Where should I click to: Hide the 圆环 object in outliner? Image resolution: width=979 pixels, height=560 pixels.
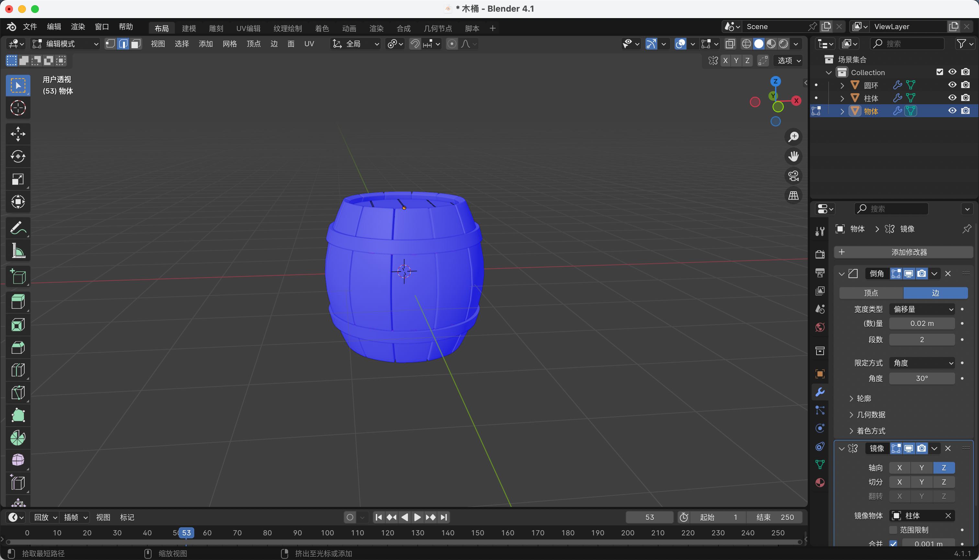click(952, 85)
